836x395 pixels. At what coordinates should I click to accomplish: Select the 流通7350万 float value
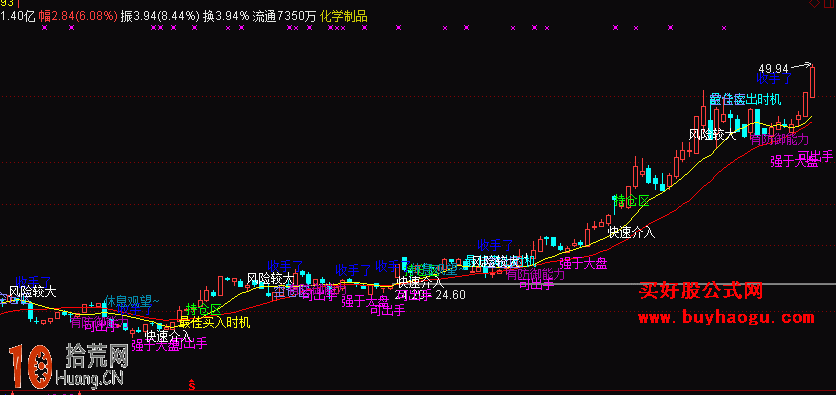coord(284,16)
